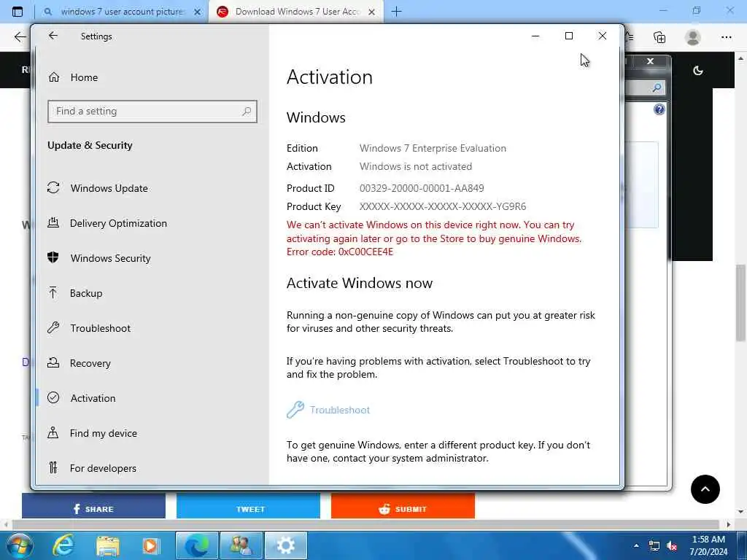Click the Windows Update circular arrows icon
Screen dimensions: 747x560
tap(53, 187)
